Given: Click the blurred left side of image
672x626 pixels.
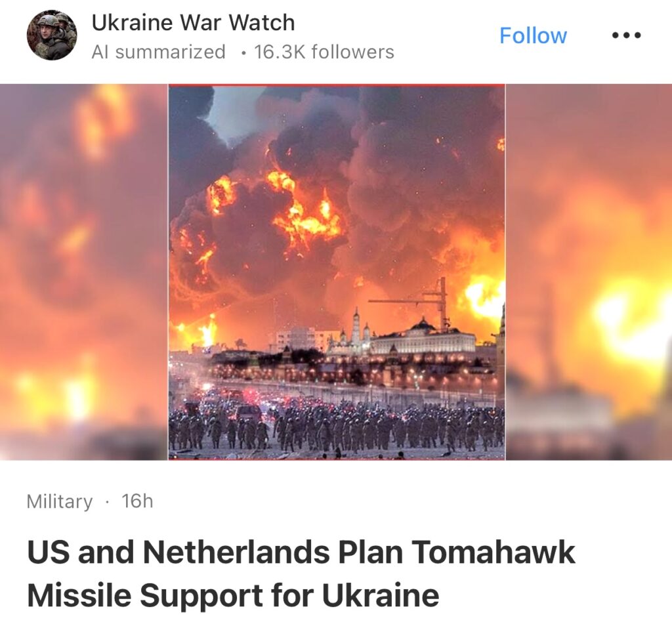Looking at the screenshot, I should click(x=84, y=272).
